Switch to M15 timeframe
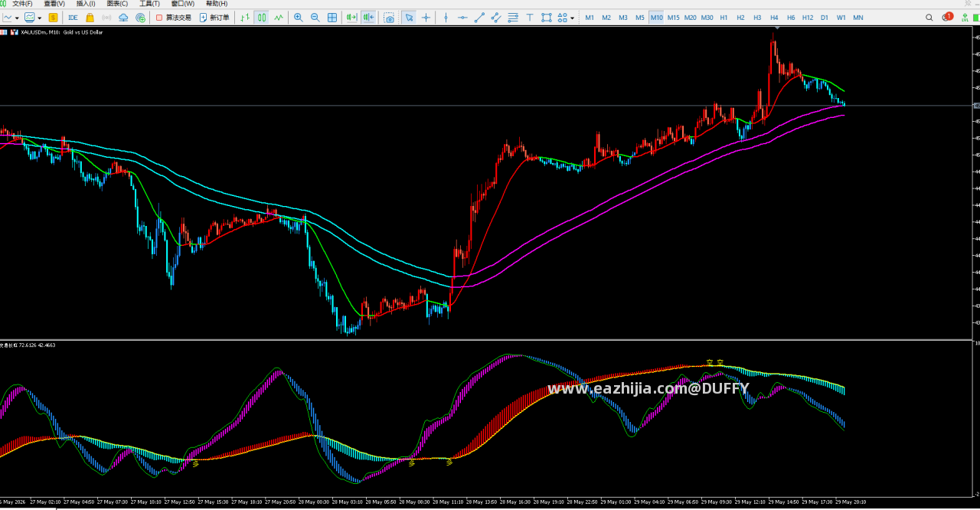The image size is (980, 510). click(x=673, y=18)
